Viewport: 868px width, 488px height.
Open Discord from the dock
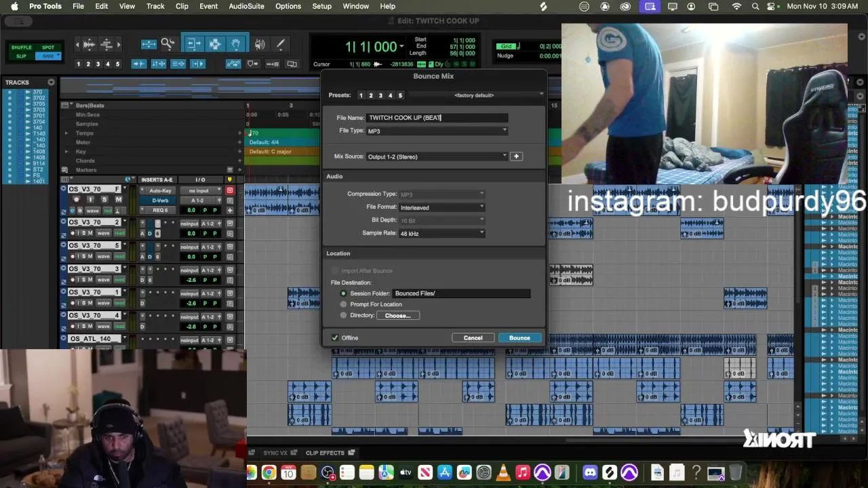tap(590, 472)
